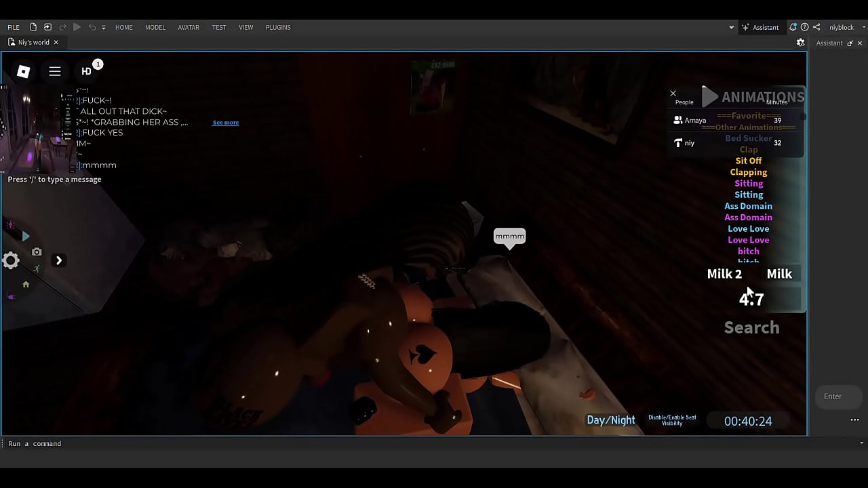Image resolution: width=868 pixels, height=488 pixels.
Task: Open the quick access toolbar dropdown caret
Action: 103,27
